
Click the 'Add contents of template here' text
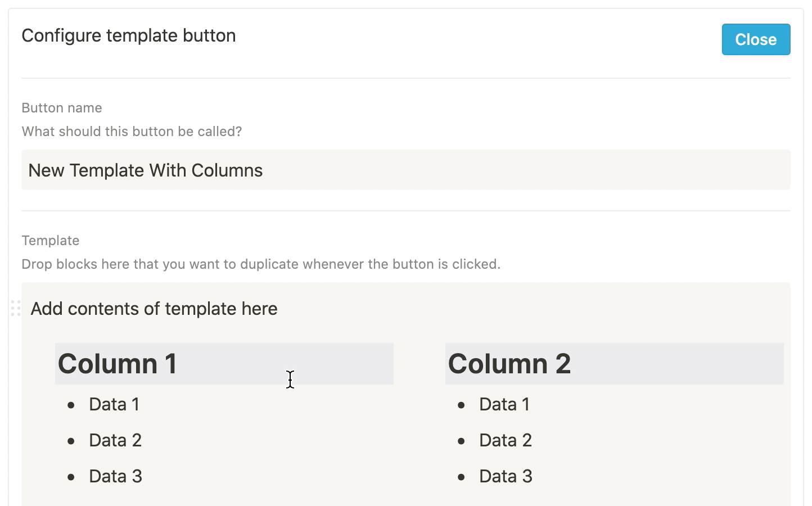click(154, 309)
